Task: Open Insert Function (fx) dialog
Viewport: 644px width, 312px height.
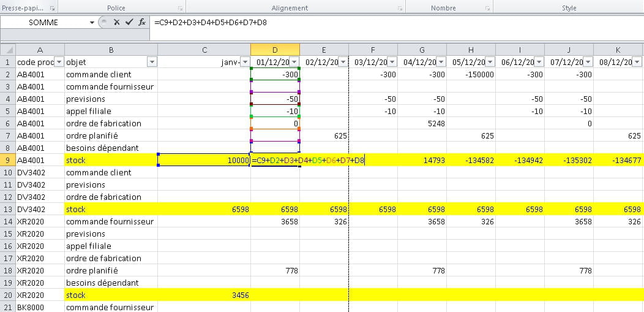Action: point(142,22)
